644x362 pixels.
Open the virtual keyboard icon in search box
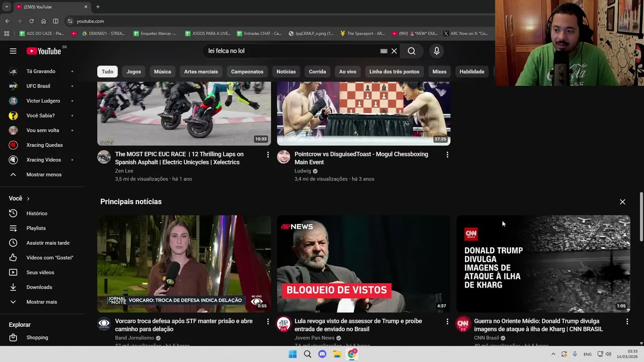384,51
